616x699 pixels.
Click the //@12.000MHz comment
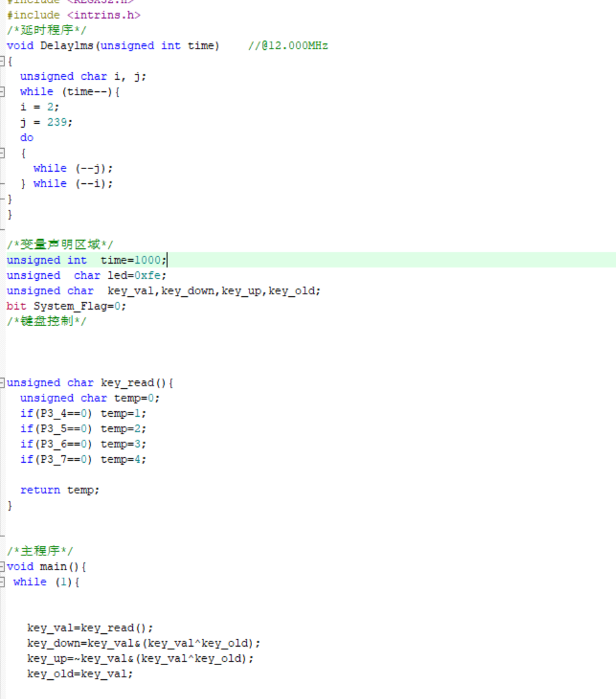tap(288, 46)
